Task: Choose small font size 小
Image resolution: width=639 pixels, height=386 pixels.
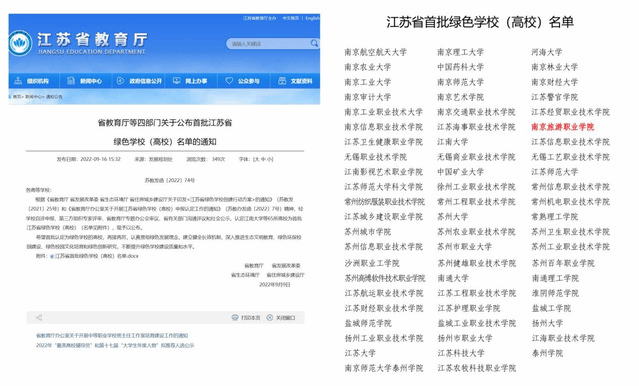Action: 269,159
